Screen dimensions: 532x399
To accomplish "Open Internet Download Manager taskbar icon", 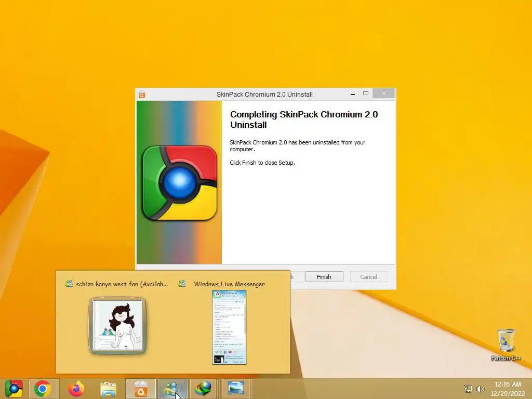I will pos(203,389).
